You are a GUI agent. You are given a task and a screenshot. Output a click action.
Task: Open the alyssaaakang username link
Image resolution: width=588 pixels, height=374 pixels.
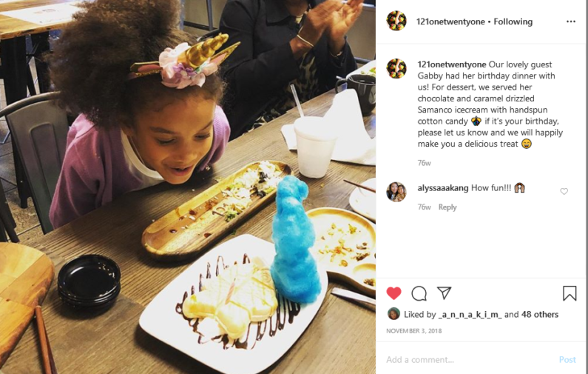[443, 188]
